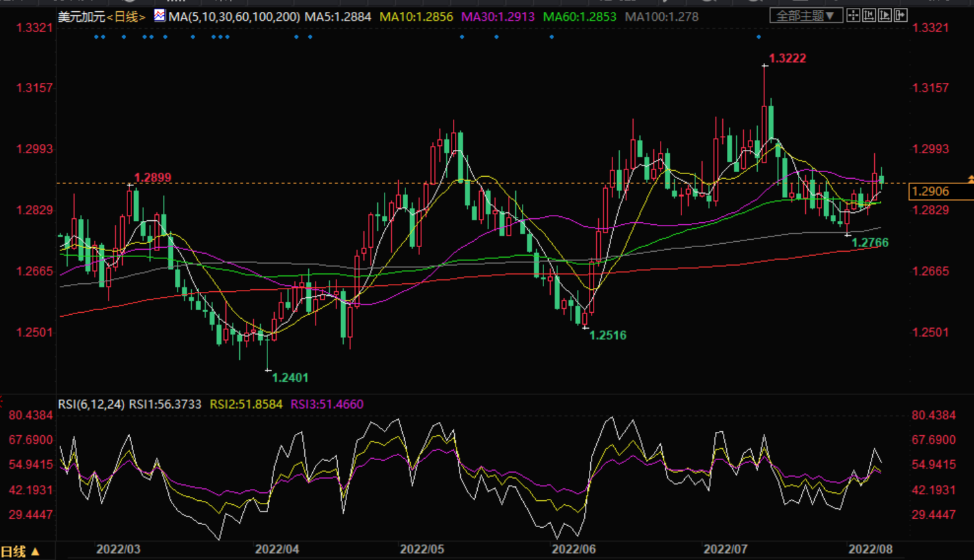
Task: Click the first blue event dot at top left
Action: tap(96, 37)
